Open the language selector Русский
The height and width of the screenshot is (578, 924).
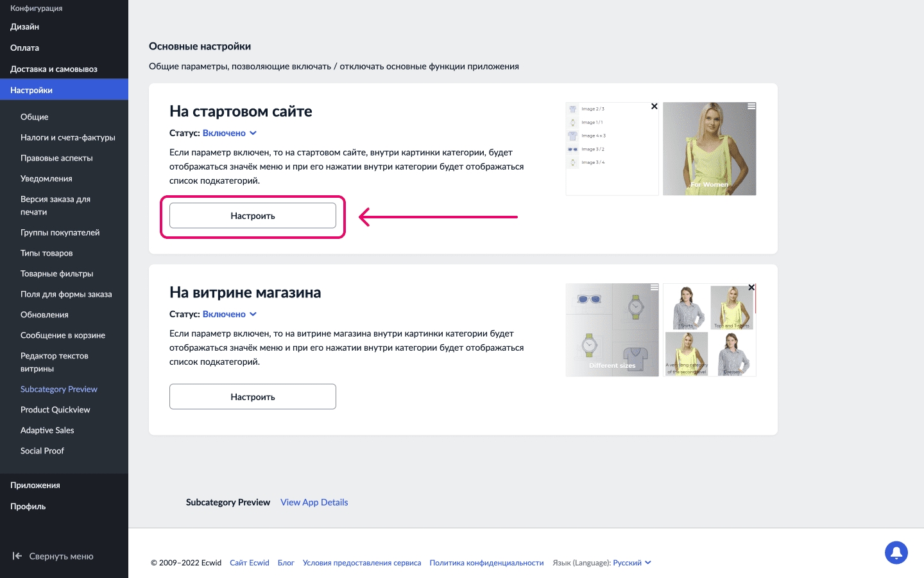631,563
